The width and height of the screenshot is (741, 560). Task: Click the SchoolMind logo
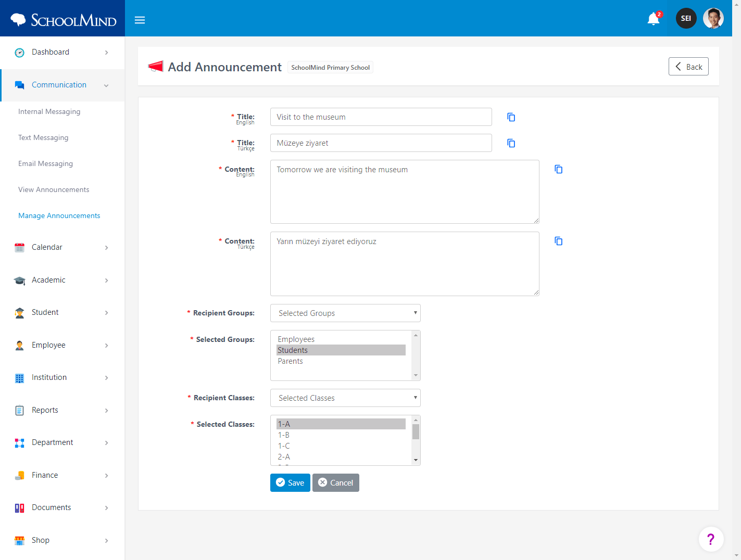pyautogui.click(x=62, y=20)
